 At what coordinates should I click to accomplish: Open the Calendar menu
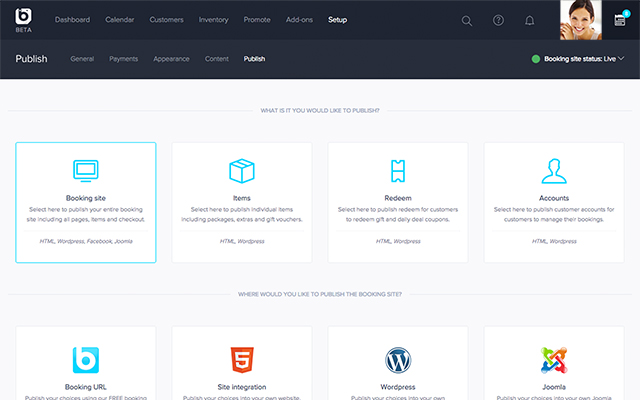coord(120,20)
